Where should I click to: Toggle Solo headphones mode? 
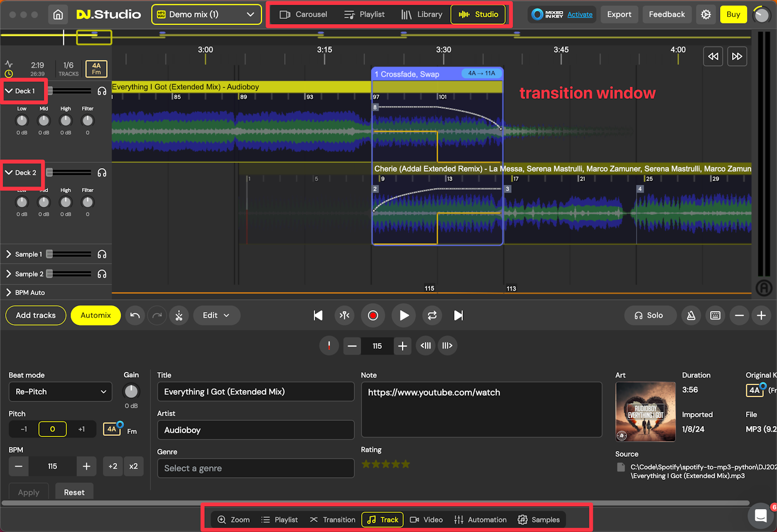click(x=649, y=315)
